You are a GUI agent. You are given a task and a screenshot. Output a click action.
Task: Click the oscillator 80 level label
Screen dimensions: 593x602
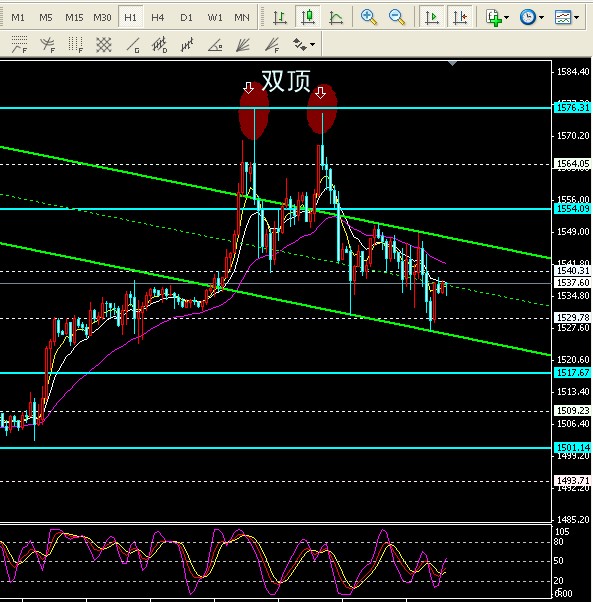[x=558, y=542]
